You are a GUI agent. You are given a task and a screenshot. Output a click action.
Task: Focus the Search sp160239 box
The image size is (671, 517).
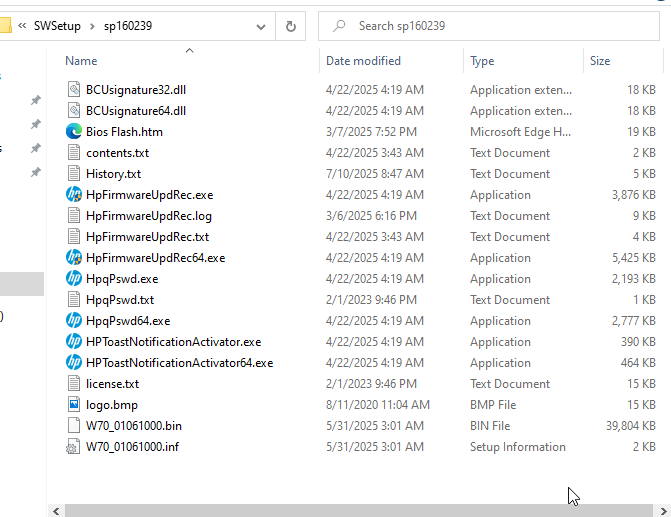tap(489, 26)
